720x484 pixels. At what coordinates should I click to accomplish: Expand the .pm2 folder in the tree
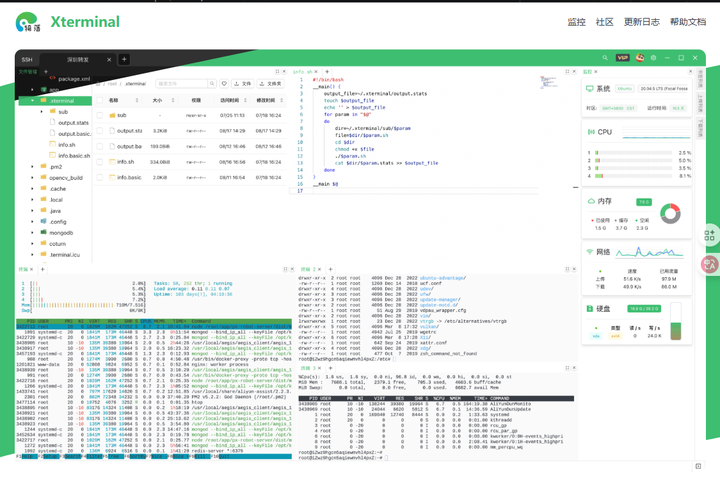pos(32,167)
